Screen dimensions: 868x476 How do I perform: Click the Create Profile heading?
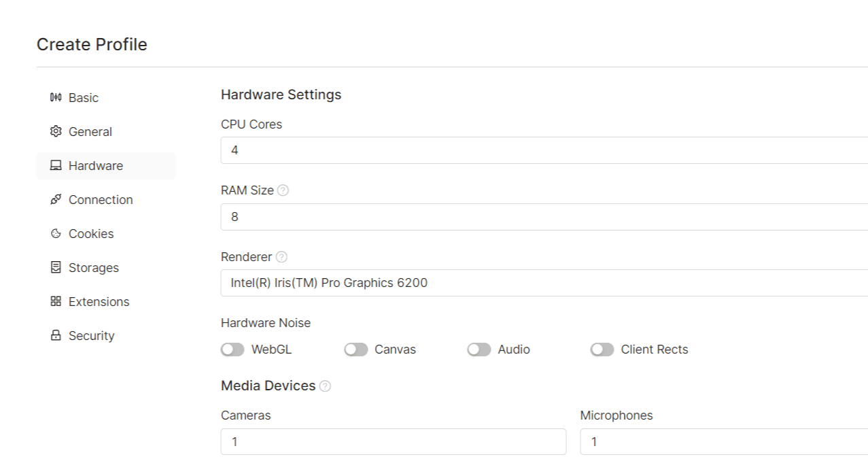tap(92, 45)
